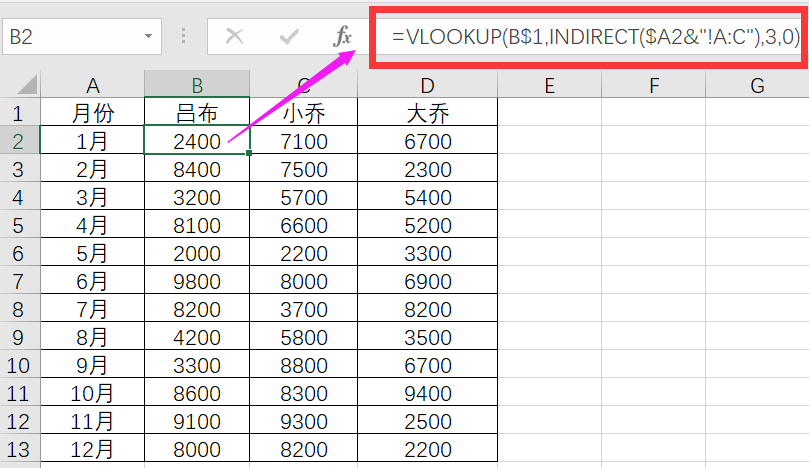
Task: Click cell with value 9400
Action: coord(427,393)
